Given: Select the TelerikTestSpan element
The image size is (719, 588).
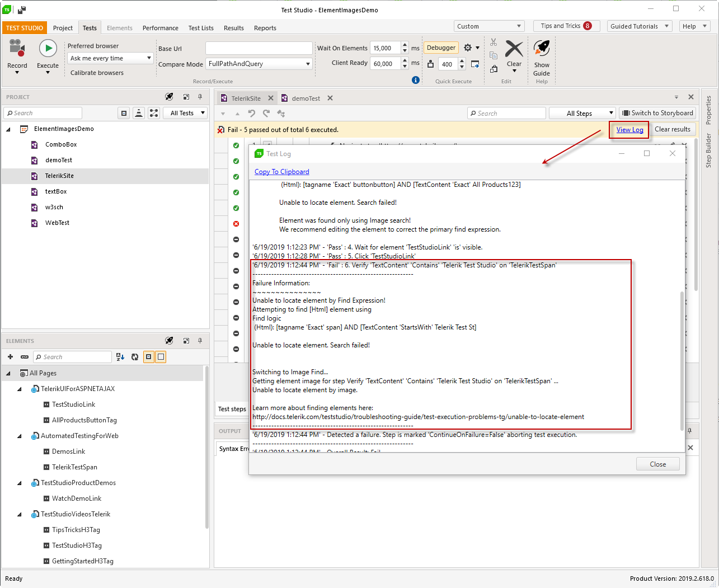Looking at the screenshot, I should [74, 467].
